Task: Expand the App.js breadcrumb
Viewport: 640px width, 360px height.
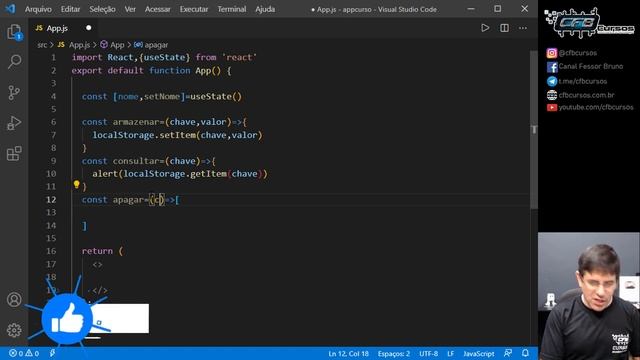Action: click(x=74, y=45)
